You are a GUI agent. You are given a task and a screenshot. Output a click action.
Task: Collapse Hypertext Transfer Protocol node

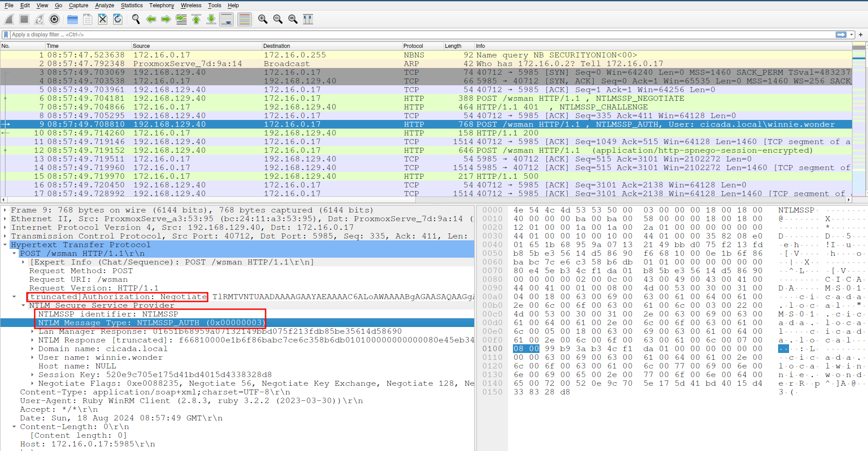point(5,245)
